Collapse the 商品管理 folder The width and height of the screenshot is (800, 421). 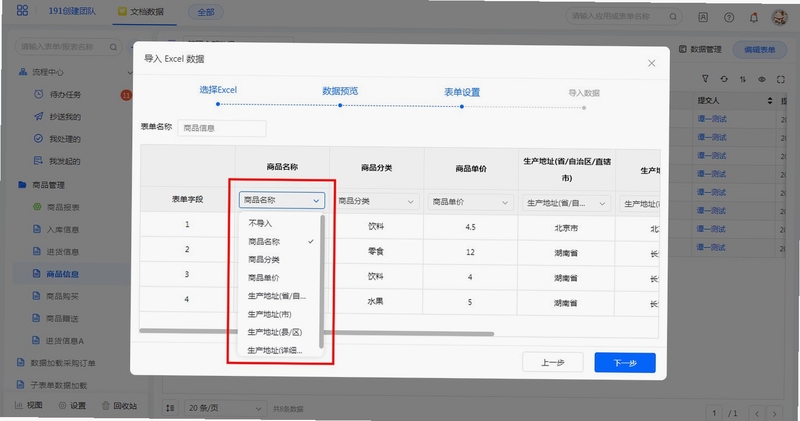48,185
